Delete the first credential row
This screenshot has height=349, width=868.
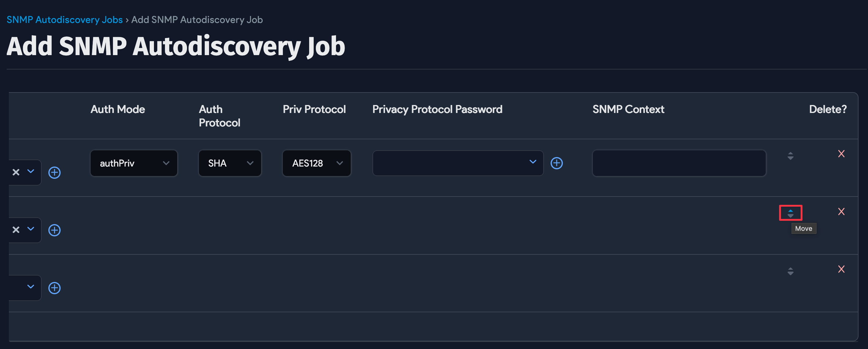(841, 154)
